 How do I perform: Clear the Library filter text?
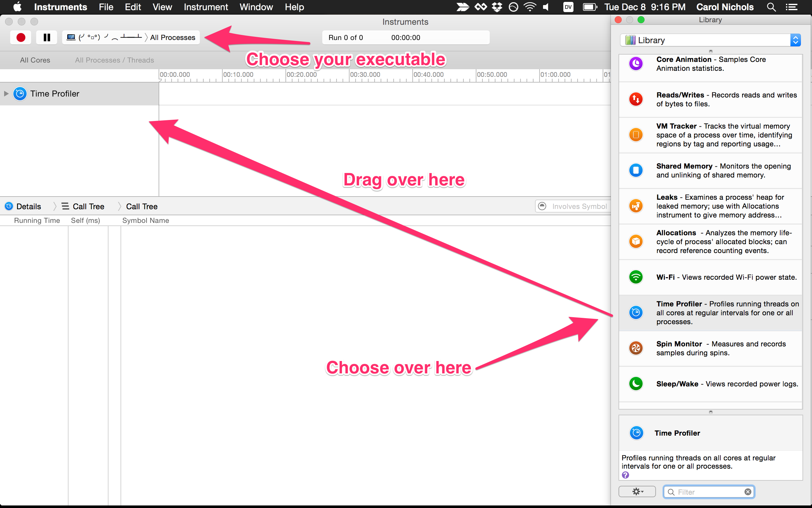[748, 492]
